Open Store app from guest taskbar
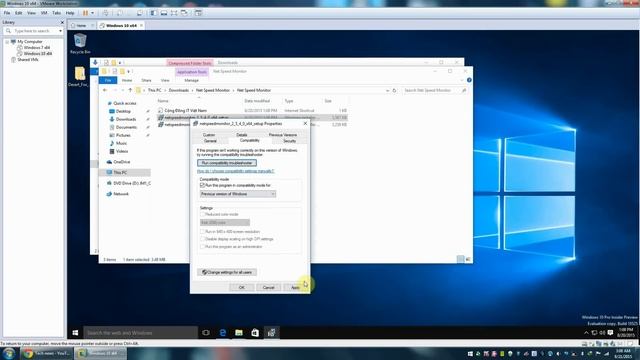 pyautogui.click(x=255, y=333)
